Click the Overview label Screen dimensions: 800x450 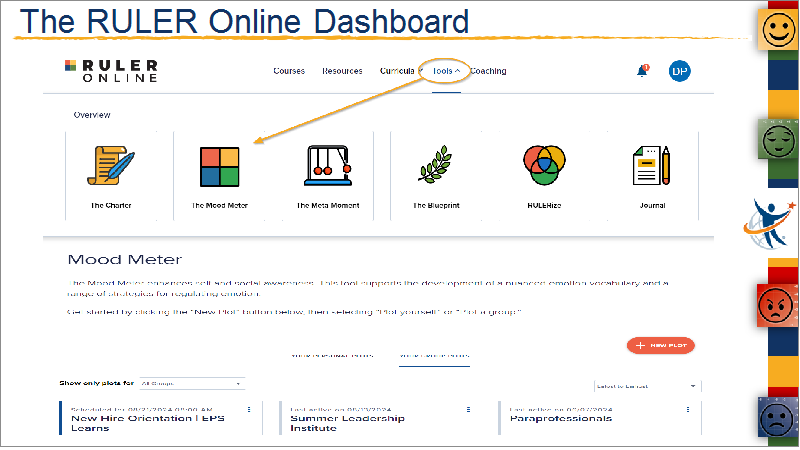pyautogui.click(x=92, y=115)
